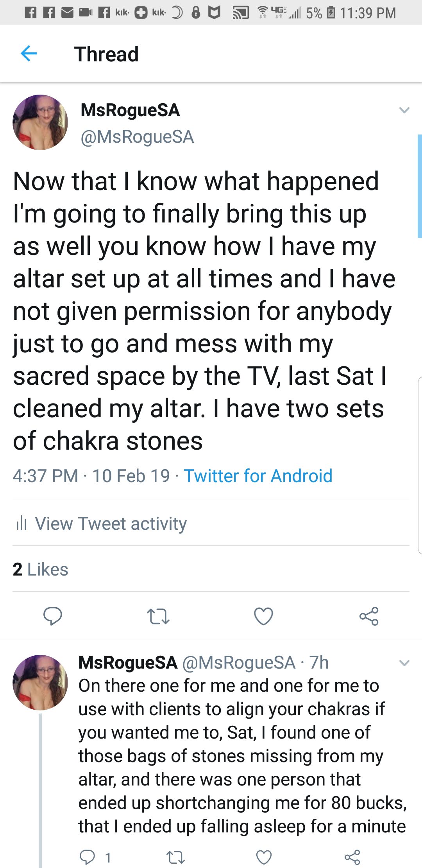Like the main tweet with heart icon
422x868 pixels.
tap(263, 616)
